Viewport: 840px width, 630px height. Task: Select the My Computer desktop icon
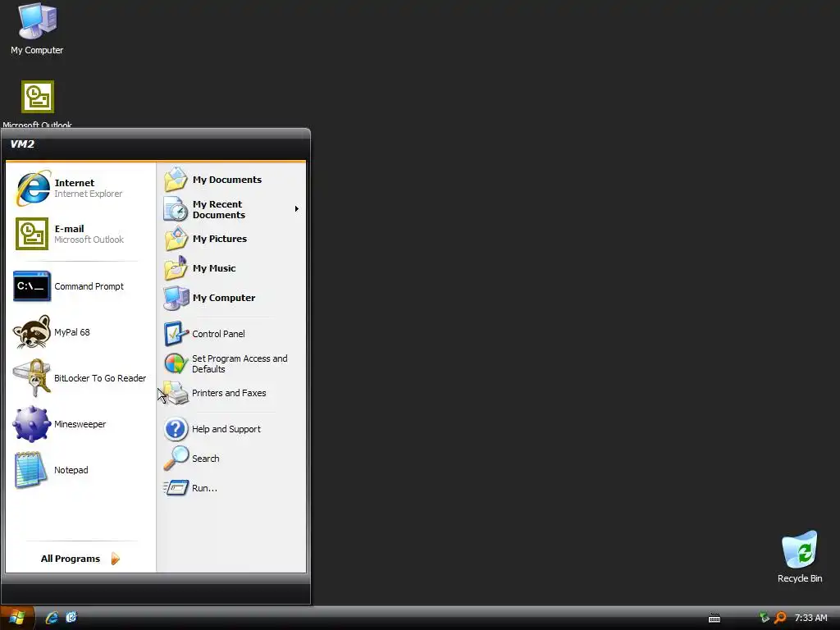pos(37,29)
